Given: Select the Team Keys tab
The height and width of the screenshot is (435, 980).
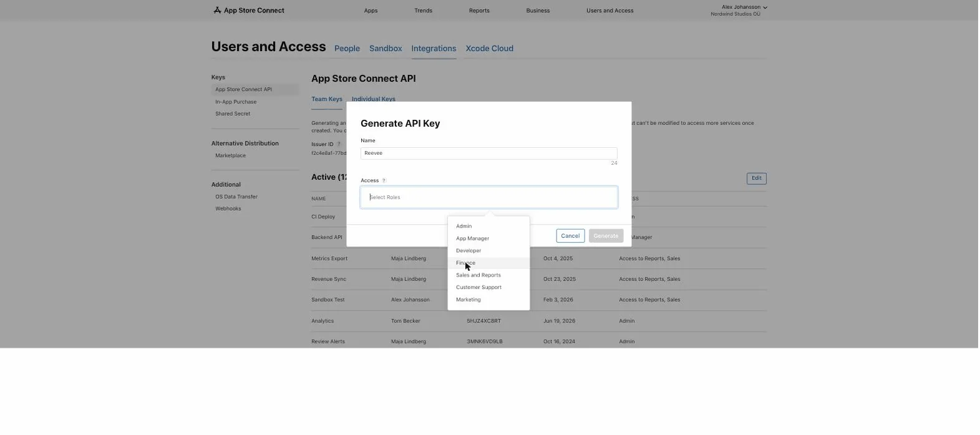Looking at the screenshot, I should 327,99.
